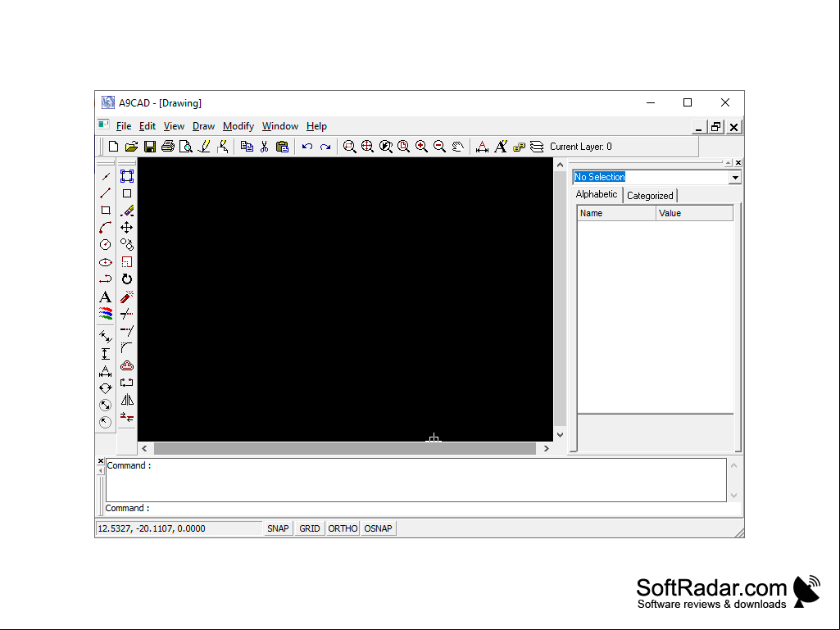Click the Name column header
The image size is (840, 630).
coord(616,213)
